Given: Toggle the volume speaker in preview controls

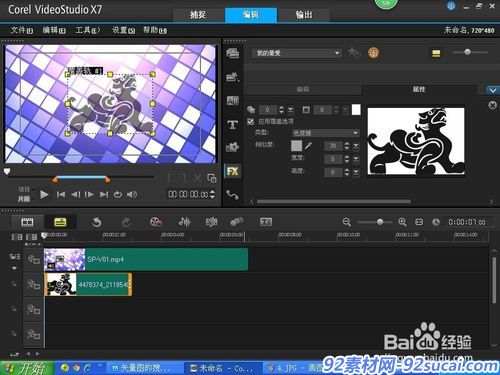Looking at the screenshot, I should click(x=132, y=194).
